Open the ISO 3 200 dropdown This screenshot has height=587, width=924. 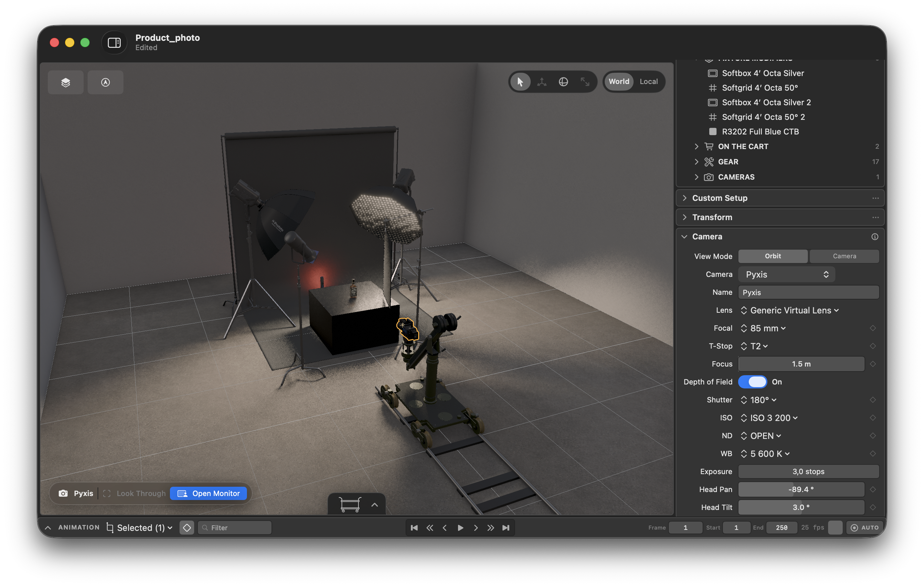[x=769, y=418]
